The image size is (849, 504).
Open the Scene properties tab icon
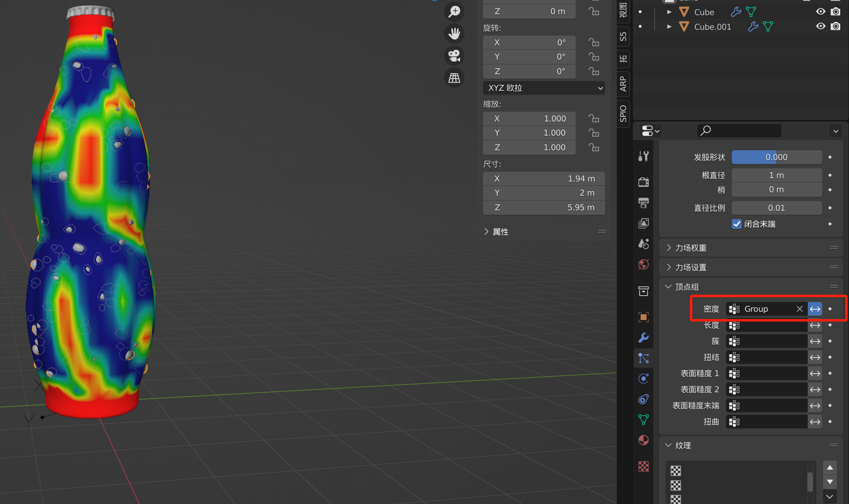(x=644, y=243)
